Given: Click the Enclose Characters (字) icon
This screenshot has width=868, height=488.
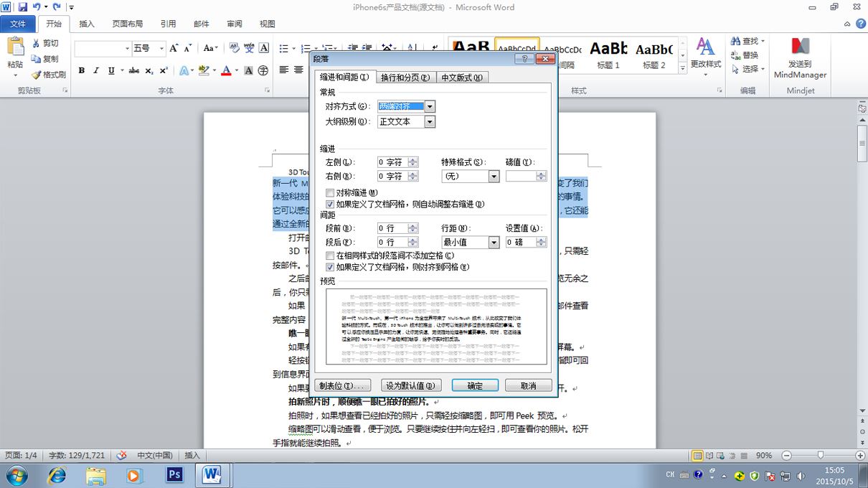Looking at the screenshot, I should click(263, 70).
